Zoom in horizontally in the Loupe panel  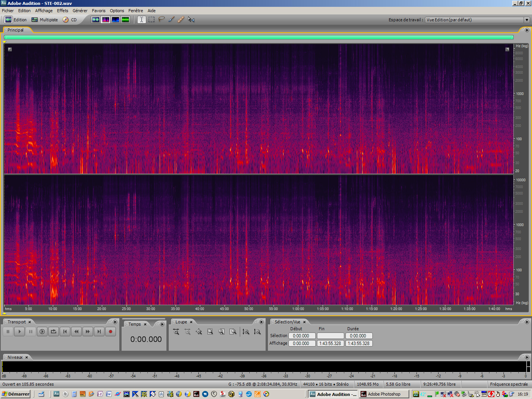176,332
